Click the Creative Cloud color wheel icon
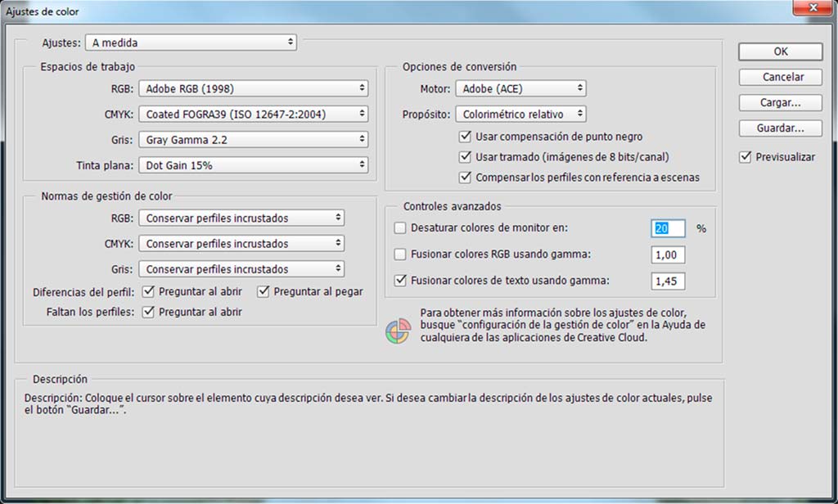 coord(399,331)
